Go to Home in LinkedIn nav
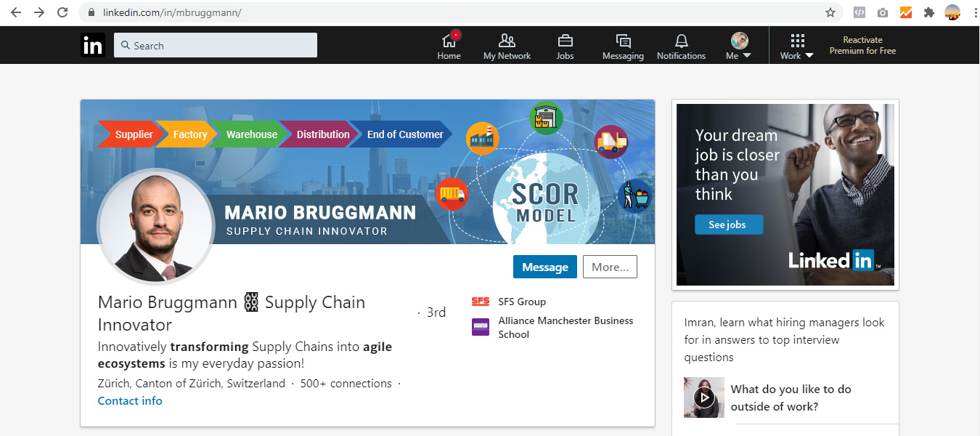980x436 pixels. tap(449, 46)
